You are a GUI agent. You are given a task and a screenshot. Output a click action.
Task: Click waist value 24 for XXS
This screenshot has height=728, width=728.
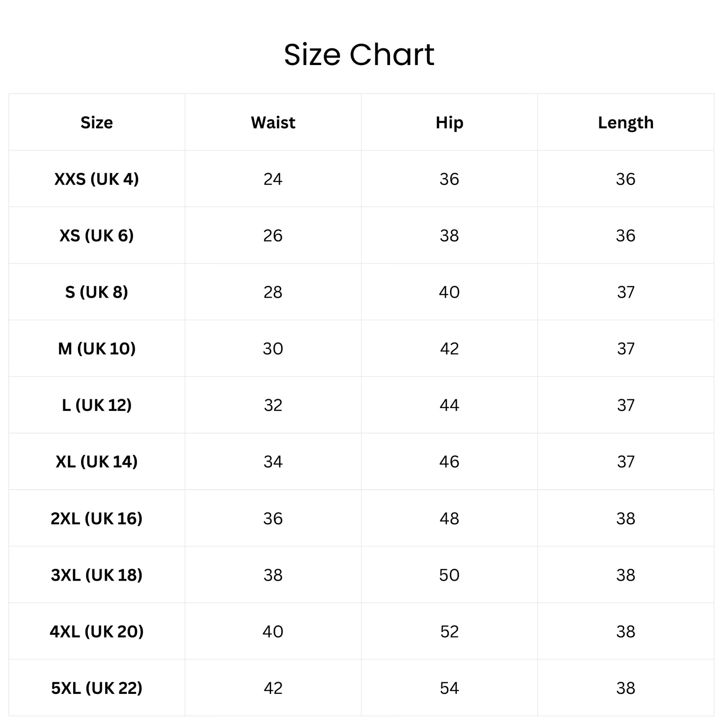pos(273,179)
